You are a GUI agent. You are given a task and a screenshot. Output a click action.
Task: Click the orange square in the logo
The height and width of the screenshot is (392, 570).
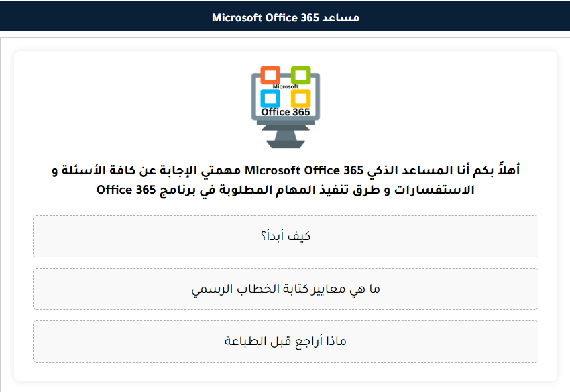pyautogui.click(x=270, y=75)
